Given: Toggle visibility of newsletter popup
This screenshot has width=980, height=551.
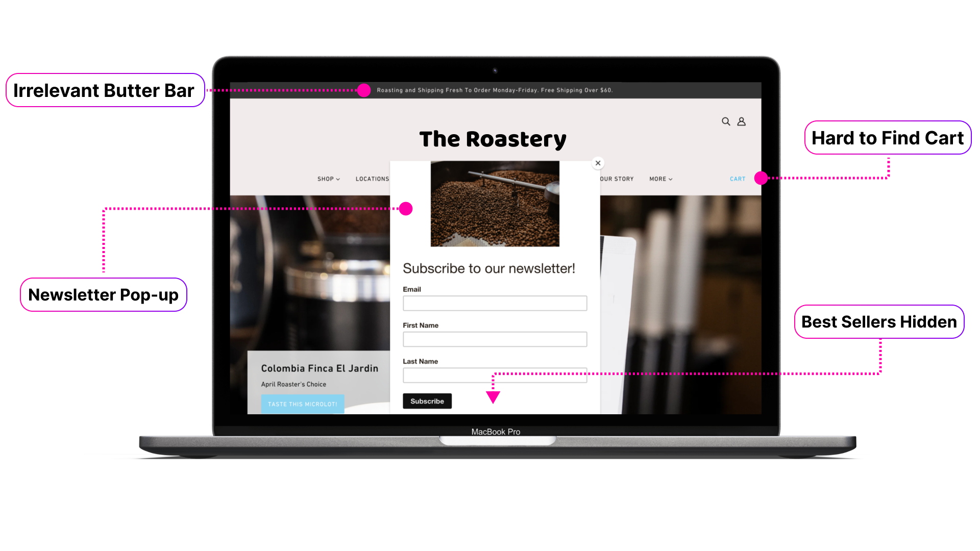Looking at the screenshot, I should click(x=597, y=163).
